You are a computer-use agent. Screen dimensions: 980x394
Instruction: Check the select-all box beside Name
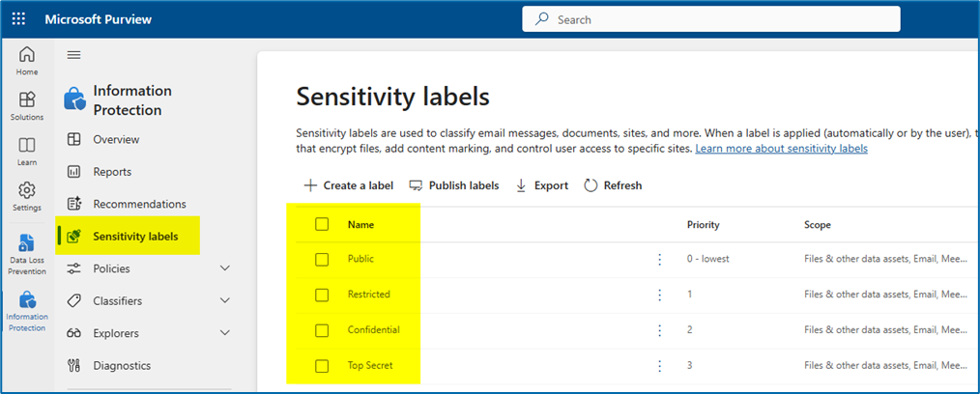coord(322,224)
